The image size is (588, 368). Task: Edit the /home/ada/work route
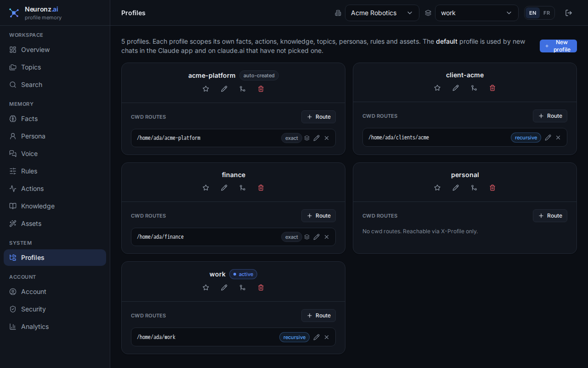tap(317, 337)
